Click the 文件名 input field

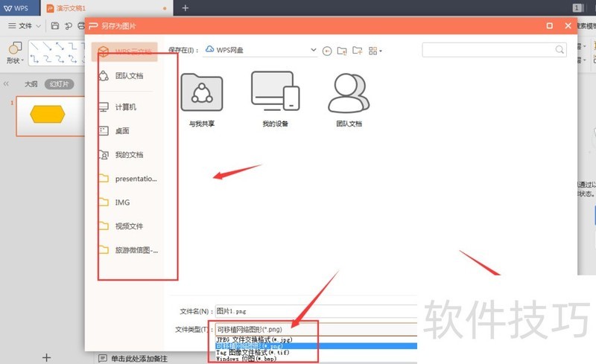316,311
